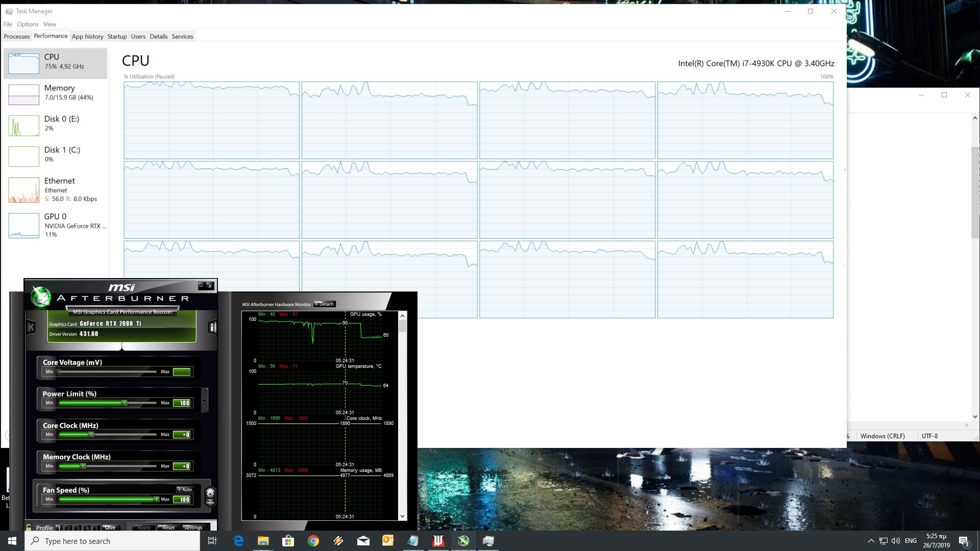
Task: Click the Reset button in Afterburner
Action: pyautogui.click(x=167, y=528)
